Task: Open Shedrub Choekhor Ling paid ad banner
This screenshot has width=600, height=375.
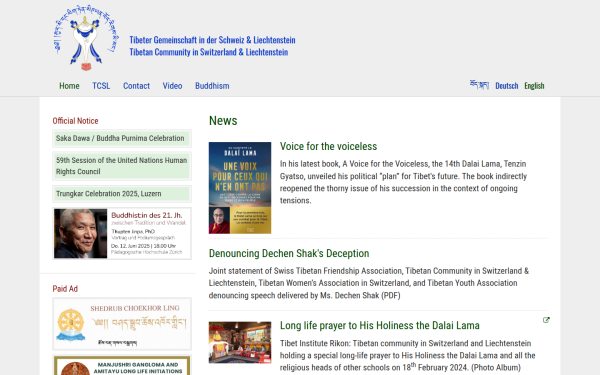Action: [122, 324]
